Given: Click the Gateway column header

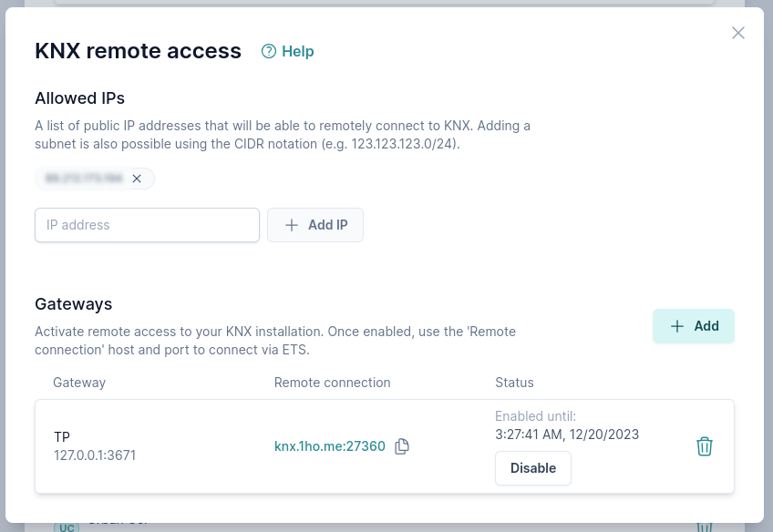Looking at the screenshot, I should (x=79, y=383).
